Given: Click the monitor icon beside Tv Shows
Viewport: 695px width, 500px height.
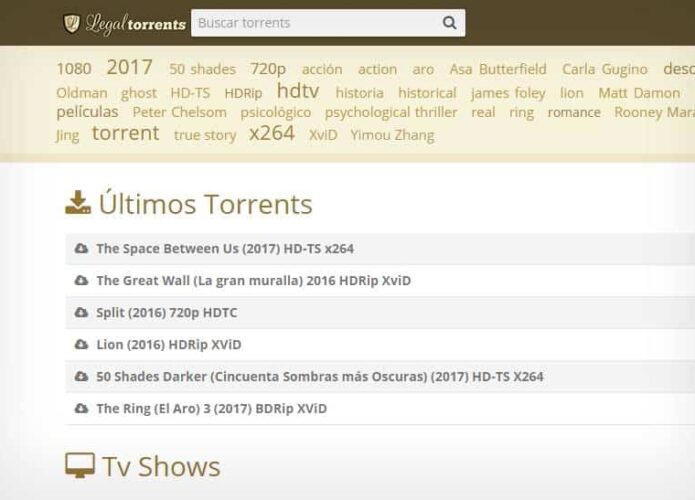Looking at the screenshot, I should coord(80,465).
